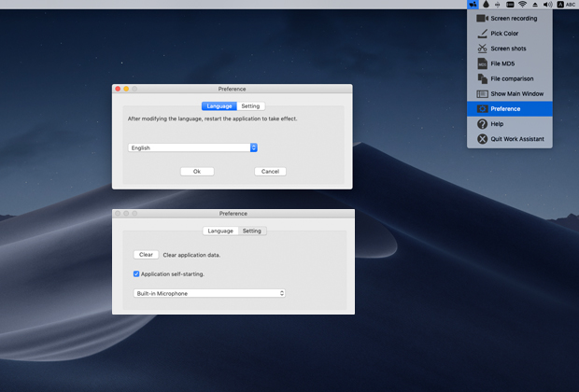579x392 pixels.
Task: Click the Quit Work Assistant X icon
Action: [482, 139]
